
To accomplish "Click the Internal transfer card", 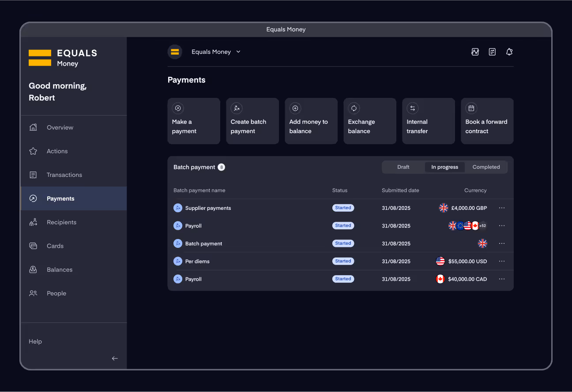I will (429, 121).
